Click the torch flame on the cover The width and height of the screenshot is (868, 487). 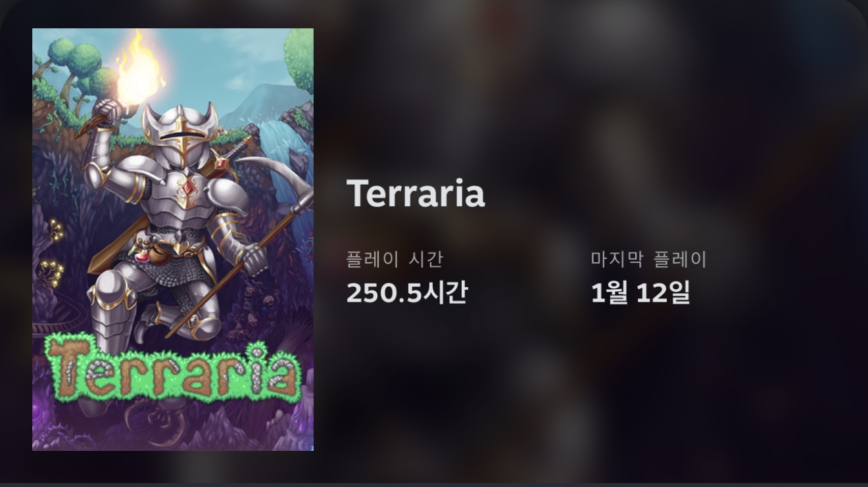pos(139,69)
